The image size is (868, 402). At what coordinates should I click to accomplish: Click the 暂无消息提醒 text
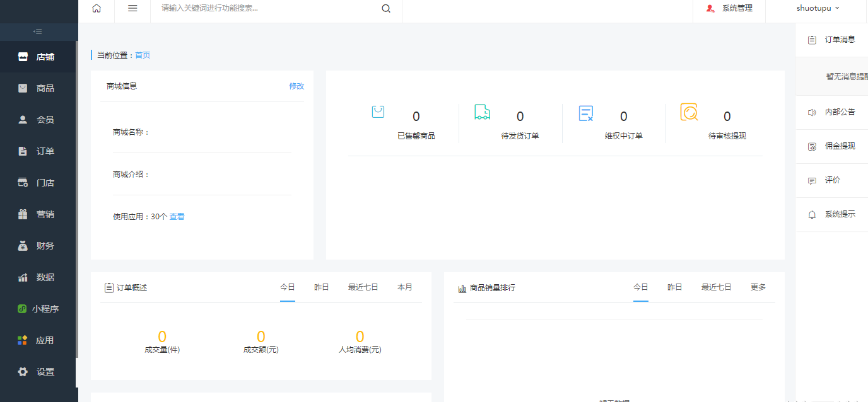(847, 76)
